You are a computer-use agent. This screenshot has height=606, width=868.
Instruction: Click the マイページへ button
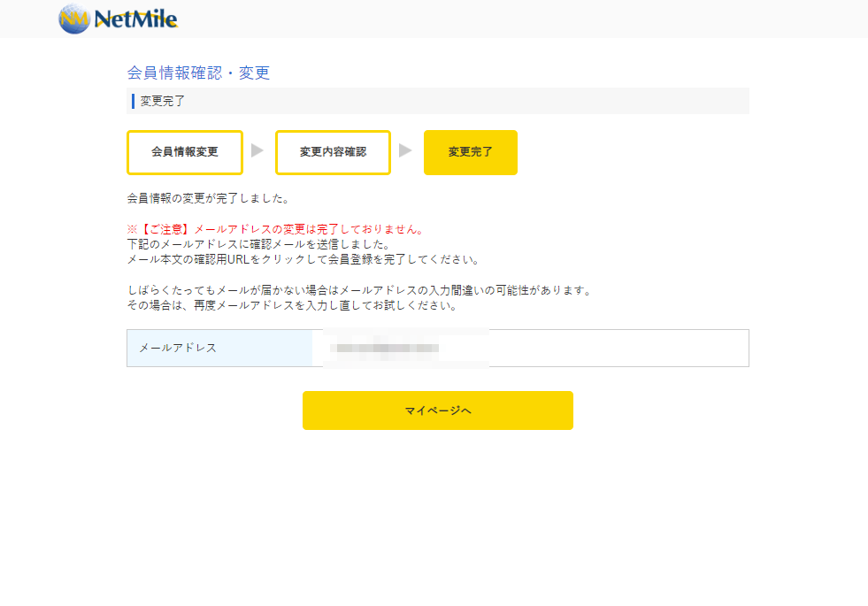tap(437, 410)
